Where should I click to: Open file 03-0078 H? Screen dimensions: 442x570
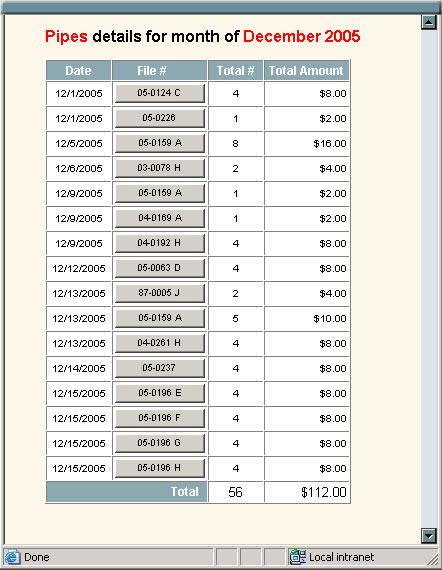[x=160, y=168]
